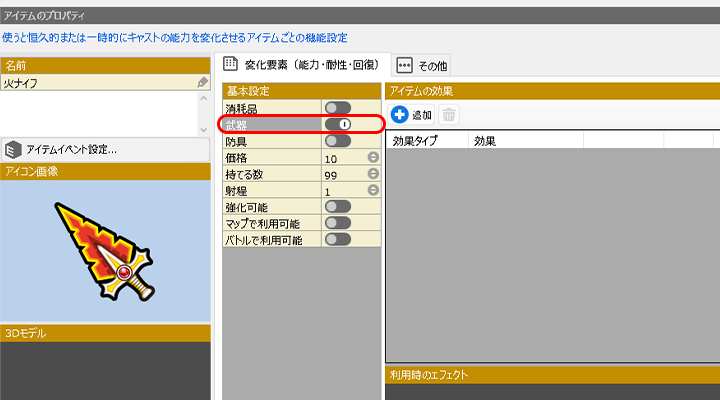
Task: Select the 変化要素 (能力・耐性・回復) tab
Action: tap(310, 65)
